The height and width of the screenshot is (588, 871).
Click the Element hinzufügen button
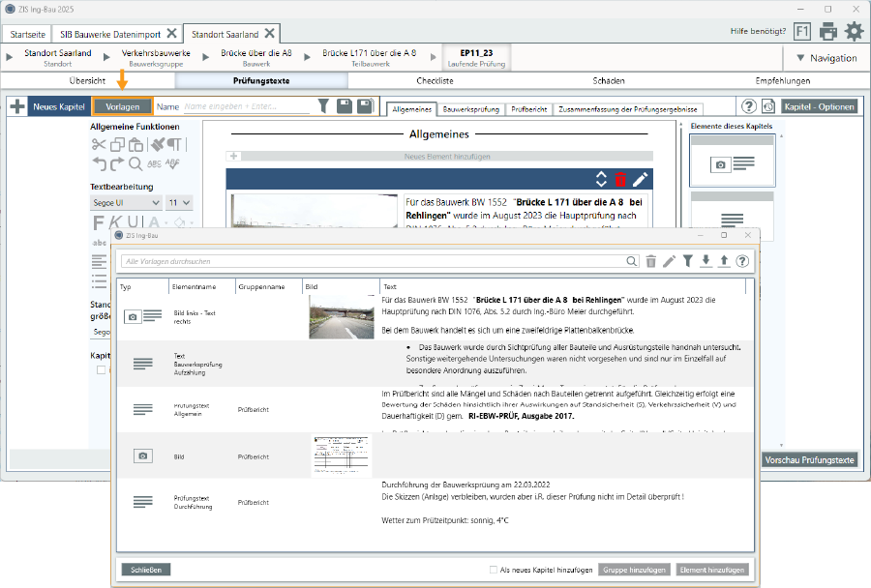(712, 570)
